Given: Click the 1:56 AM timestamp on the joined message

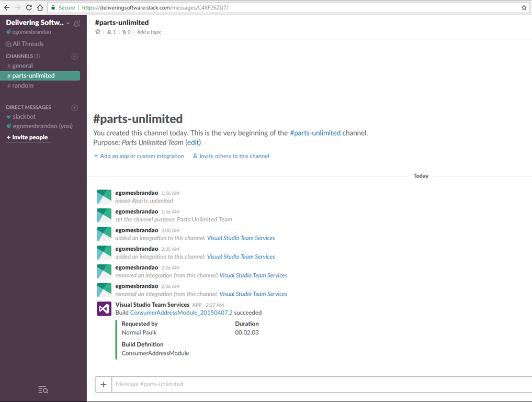Looking at the screenshot, I should pyautogui.click(x=171, y=193).
